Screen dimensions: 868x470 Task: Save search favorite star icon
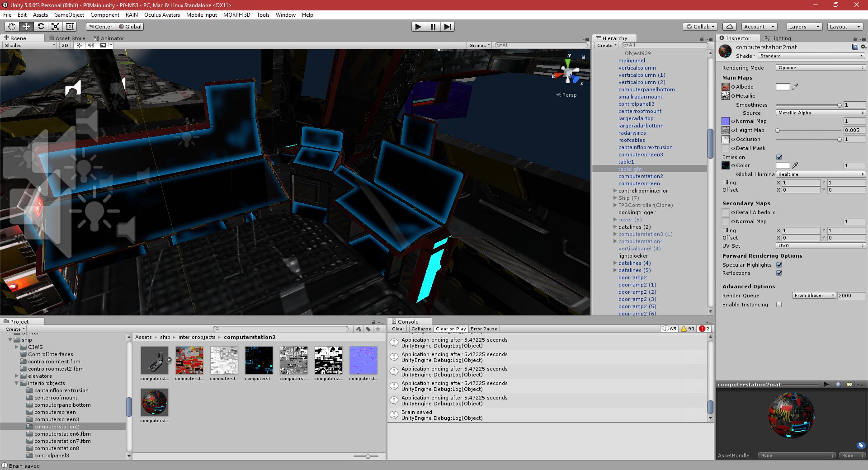coord(378,329)
